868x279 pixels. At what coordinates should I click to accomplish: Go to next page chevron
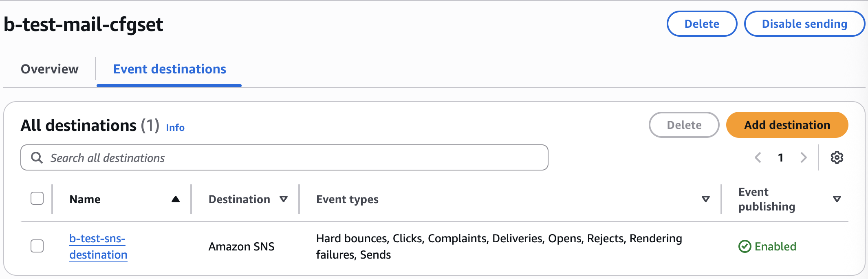[803, 157]
